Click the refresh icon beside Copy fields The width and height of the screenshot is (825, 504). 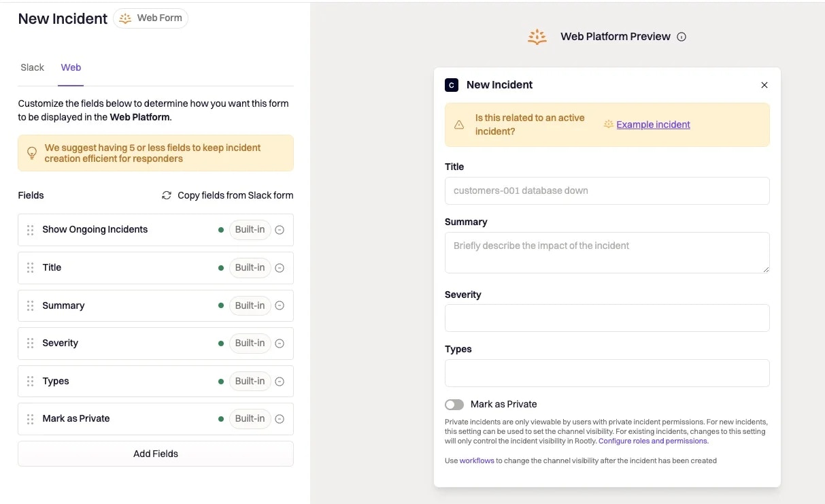(167, 195)
